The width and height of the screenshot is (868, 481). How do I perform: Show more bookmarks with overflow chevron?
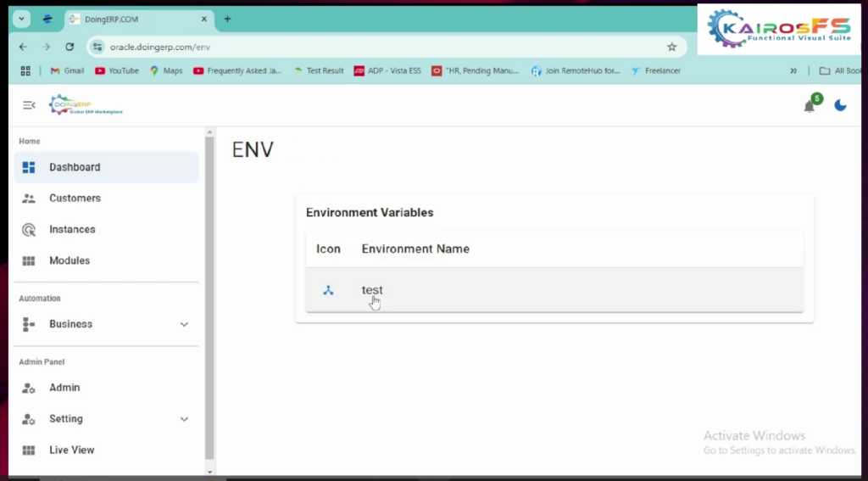click(793, 71)
